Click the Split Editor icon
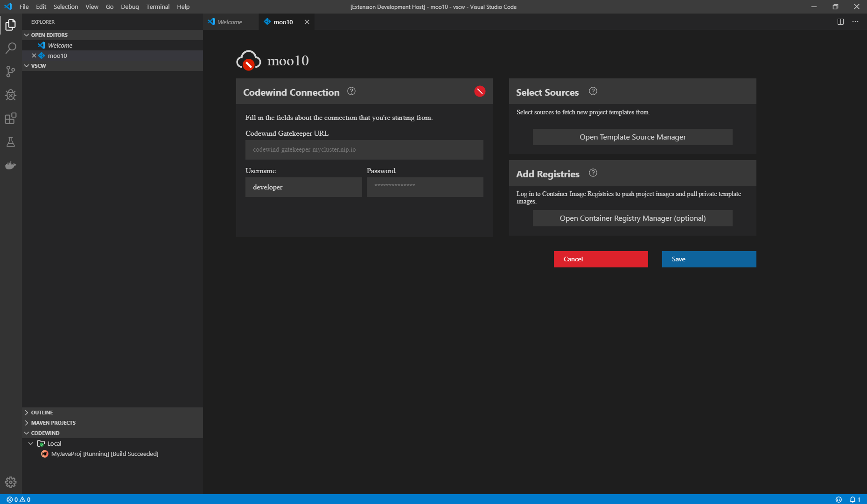This screenshot has width=867, height=504. coord(840,22)
